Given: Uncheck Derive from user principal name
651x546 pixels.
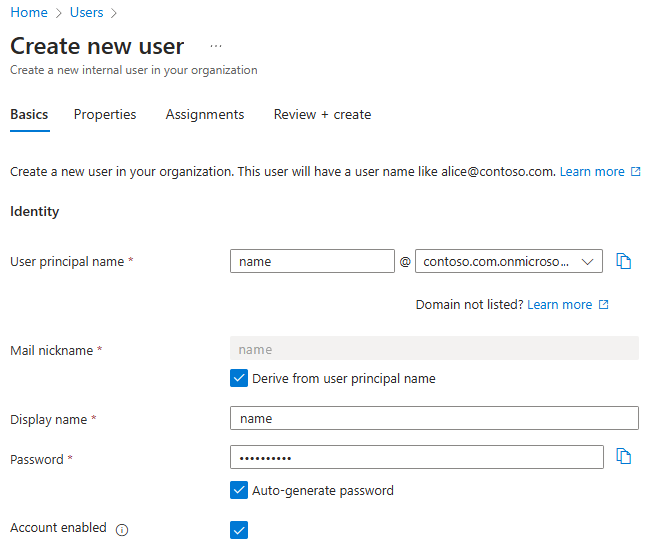Looking at the screenshot, I should [x=239, y=379].
